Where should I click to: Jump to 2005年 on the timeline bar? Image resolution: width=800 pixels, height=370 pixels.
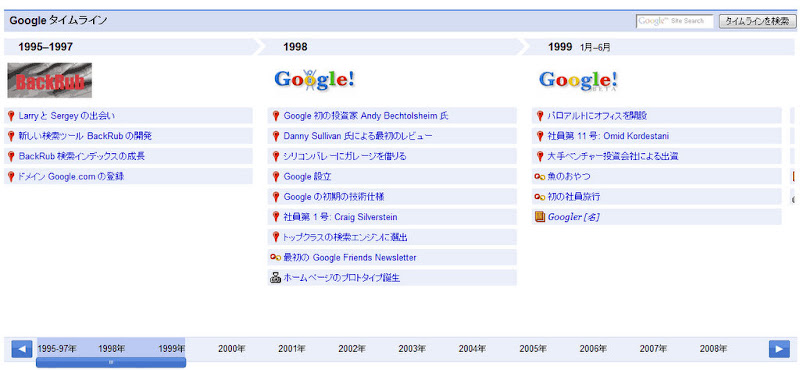[533, 349]
